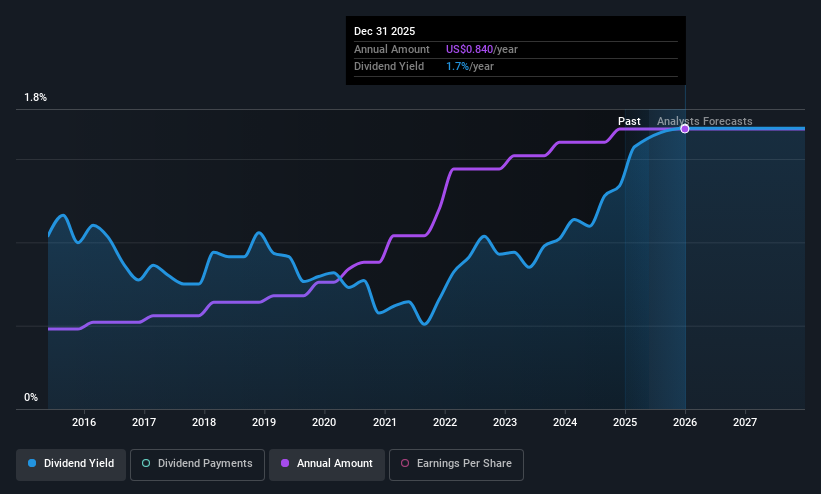Viewport: 821px width, 494px height.
Task: Click the tooltip's Annual Amount row label
Action: (392, 49)
